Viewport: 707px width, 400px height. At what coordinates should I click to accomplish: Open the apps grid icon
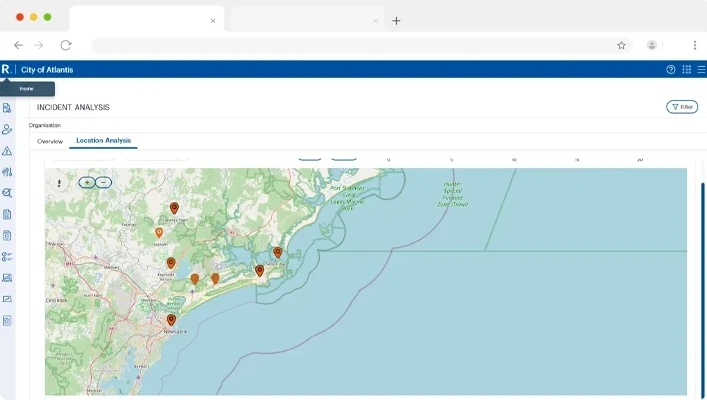687,69
